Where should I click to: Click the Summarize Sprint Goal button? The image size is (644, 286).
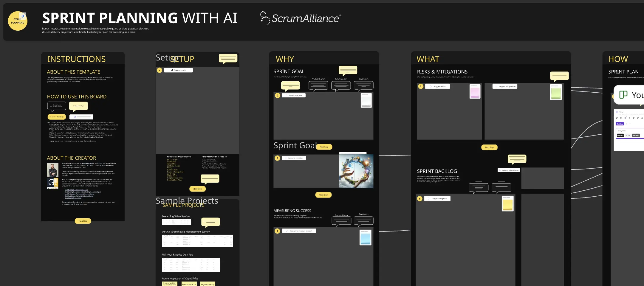(x=294, y=158)
